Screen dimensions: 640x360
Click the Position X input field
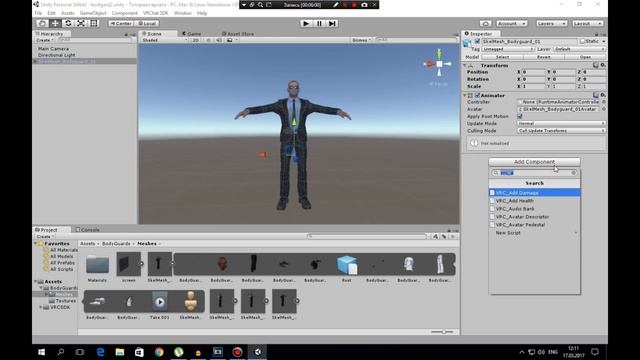(x=533, y=72)
